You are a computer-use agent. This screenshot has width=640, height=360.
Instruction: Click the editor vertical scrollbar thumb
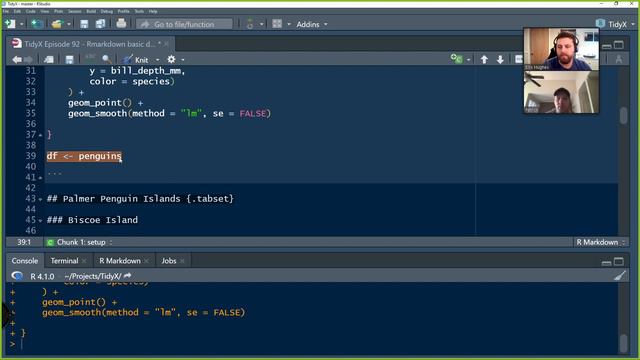(623, 116)
